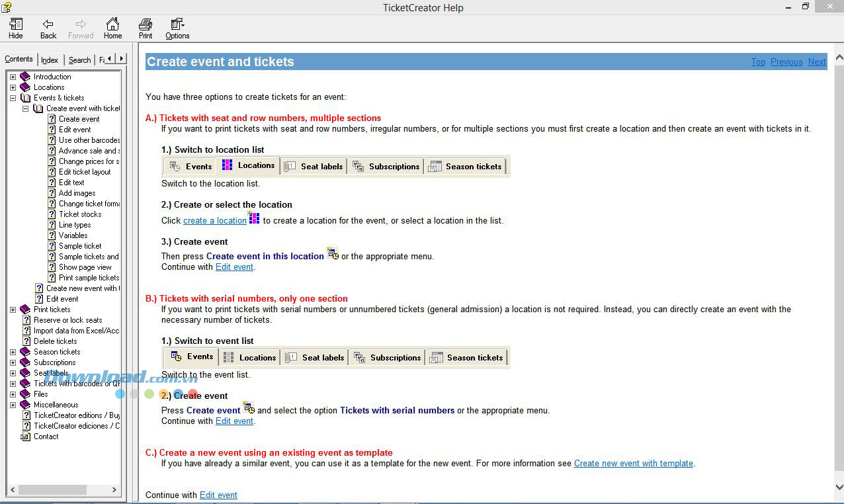Expand the Season tickets tree node

pyautogui.click(x=13, y=352)
